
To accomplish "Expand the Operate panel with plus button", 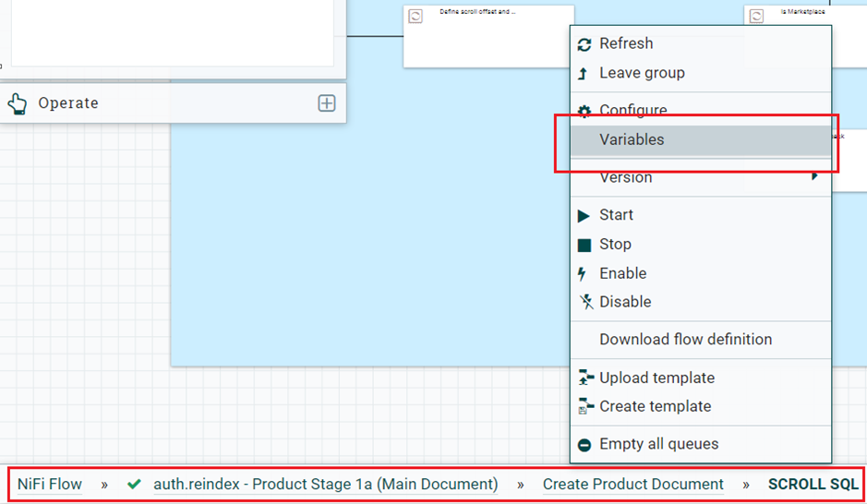I will (x=327, y=103).
